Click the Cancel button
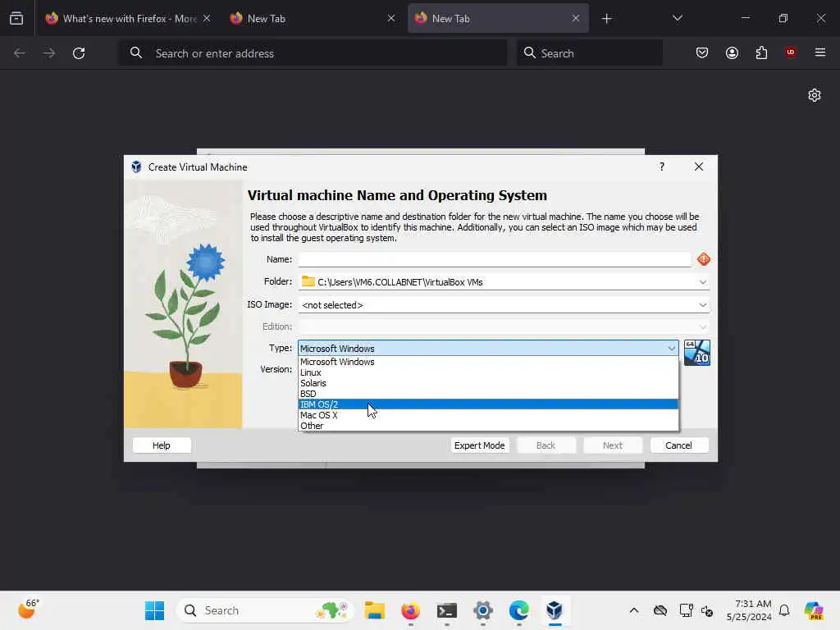This screenshot has height=630, width=840. (678, 445)
